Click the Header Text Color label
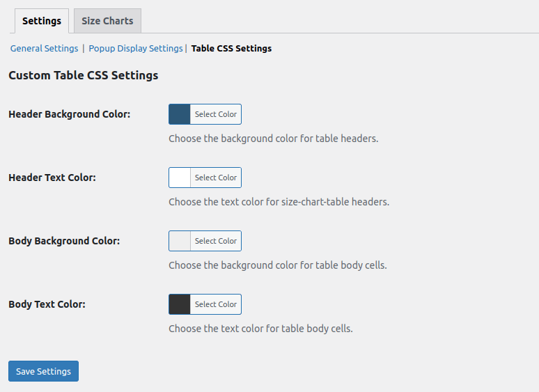Screen dimensions: 539x392 click(52, 178)
